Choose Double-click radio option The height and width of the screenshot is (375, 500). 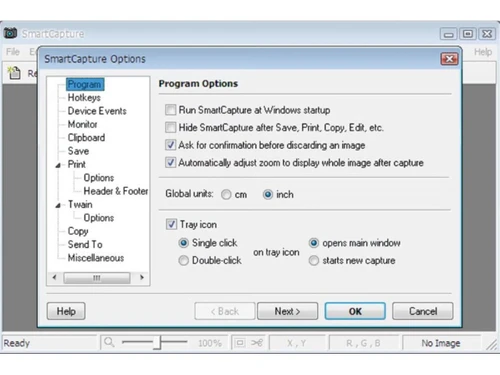tap(183, 260)
